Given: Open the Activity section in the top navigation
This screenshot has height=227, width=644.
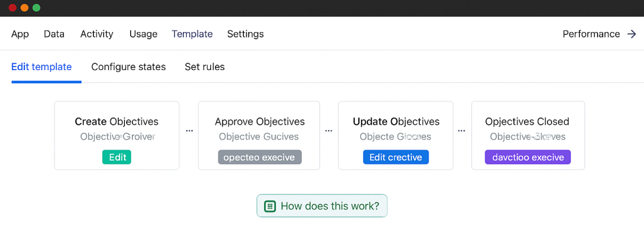Looking at the screenshot, I should click(97, 34).
